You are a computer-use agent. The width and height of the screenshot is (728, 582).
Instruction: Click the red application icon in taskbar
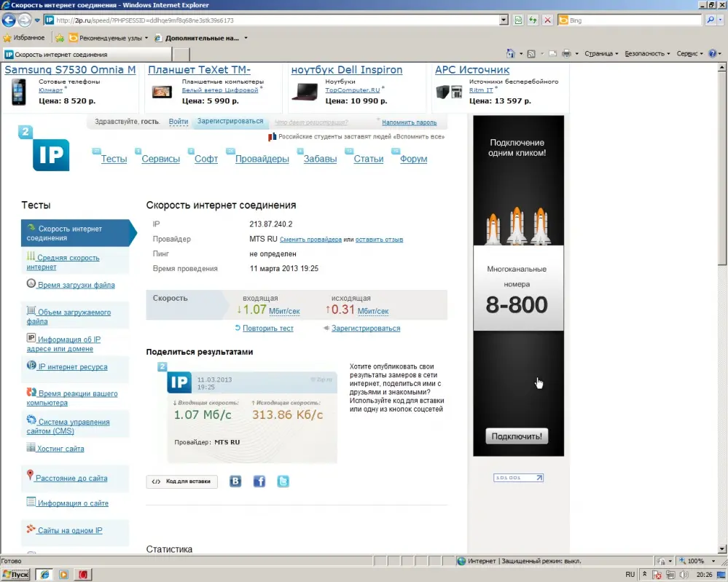pyautogui.click(x=82, y=575)
